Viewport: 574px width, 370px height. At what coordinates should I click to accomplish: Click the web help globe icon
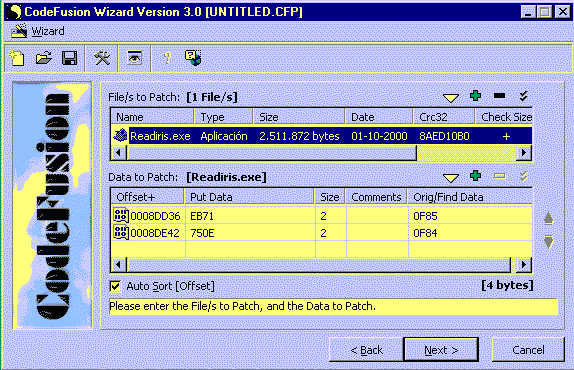[x=193, y=58]
